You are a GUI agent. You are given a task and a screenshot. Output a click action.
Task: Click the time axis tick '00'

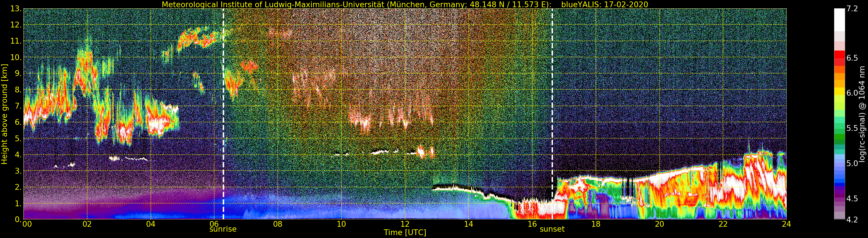click(27, 224)
